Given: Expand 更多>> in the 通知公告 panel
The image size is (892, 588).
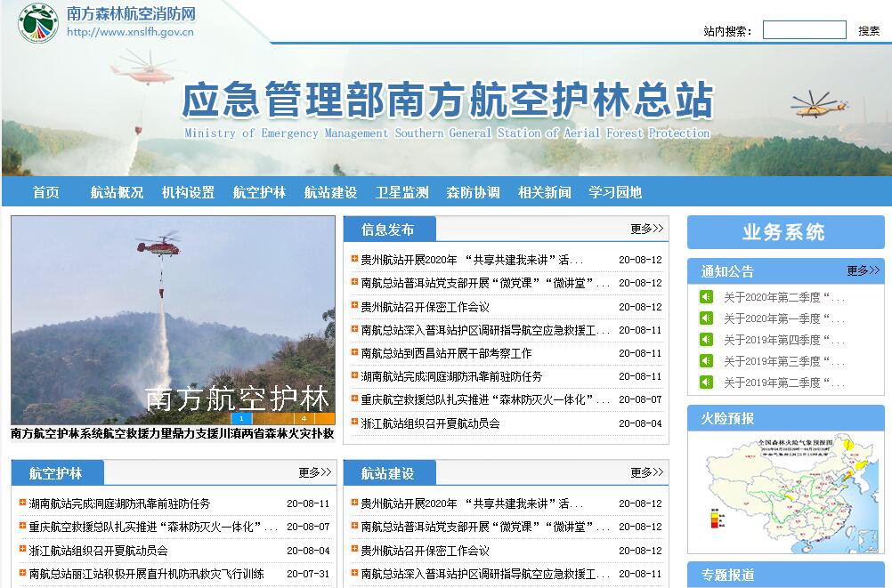Looking at the screenshot, I should coord(863,270).
